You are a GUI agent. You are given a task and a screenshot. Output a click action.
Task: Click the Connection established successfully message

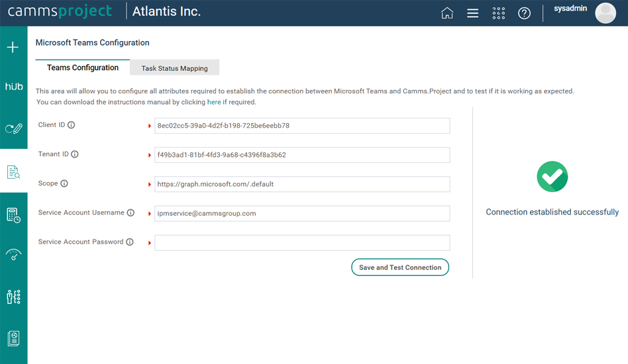point(552,212)
